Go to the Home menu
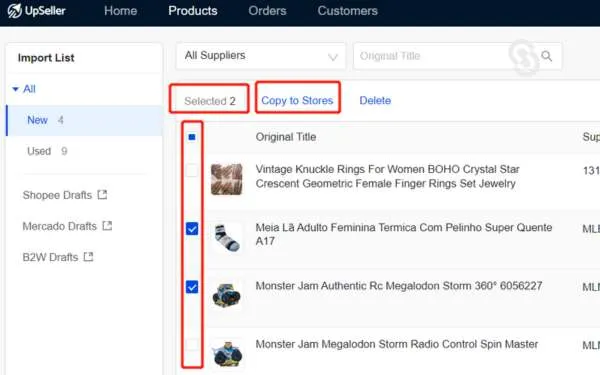 click(121, 11)
